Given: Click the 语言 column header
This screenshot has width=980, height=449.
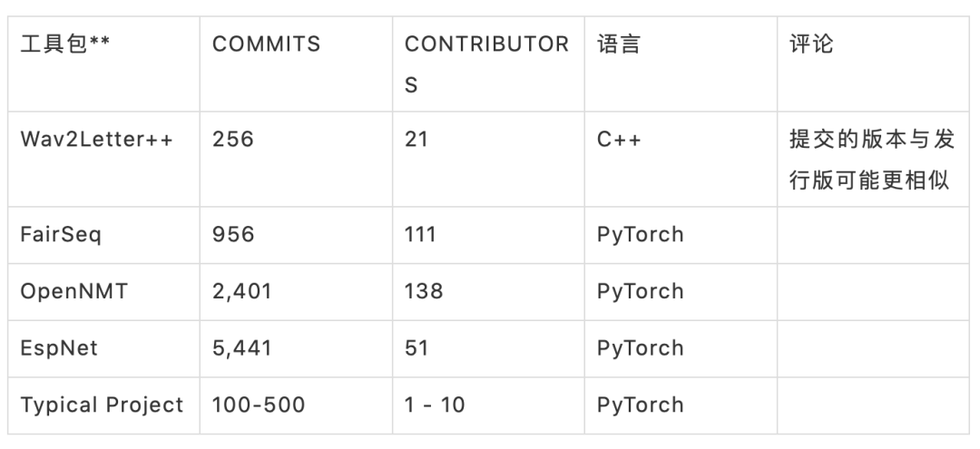Looking at the screenshot, I should 619,45.
